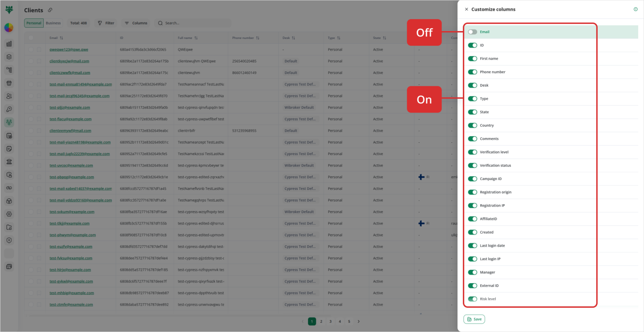Viewport: 644px width, 332px height.
Task: Focus the Search input field
Action: pos(193,23)
